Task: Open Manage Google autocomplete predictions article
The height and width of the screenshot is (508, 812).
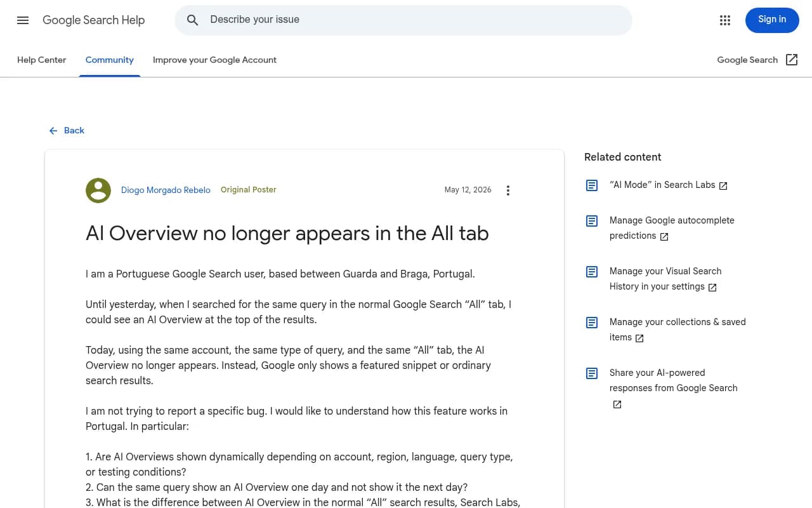Action: tap(672, 228)
